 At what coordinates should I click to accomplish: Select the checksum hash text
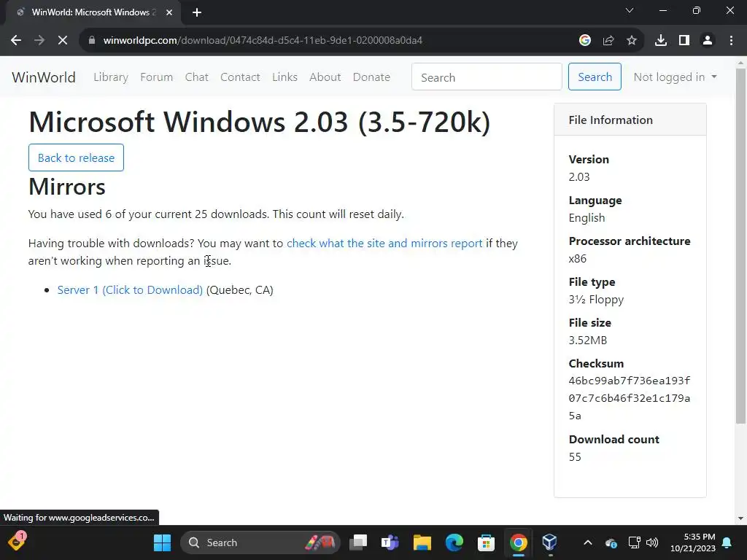click(630, 398)
